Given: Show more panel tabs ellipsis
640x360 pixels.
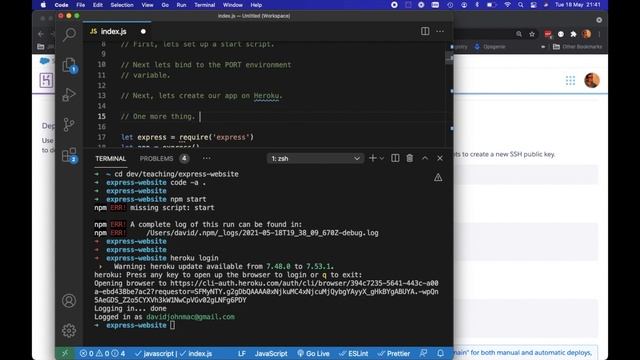Looking at the screenshot, I should pos(207,158).
